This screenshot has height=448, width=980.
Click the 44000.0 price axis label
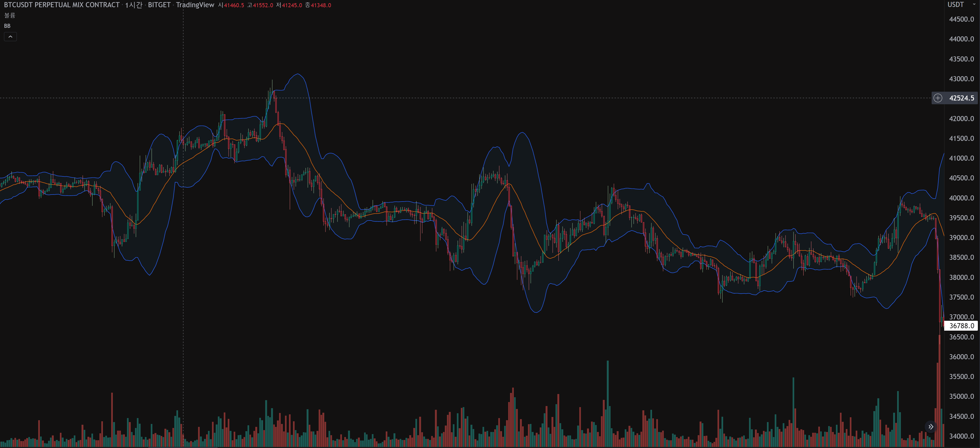click(961, 39)
